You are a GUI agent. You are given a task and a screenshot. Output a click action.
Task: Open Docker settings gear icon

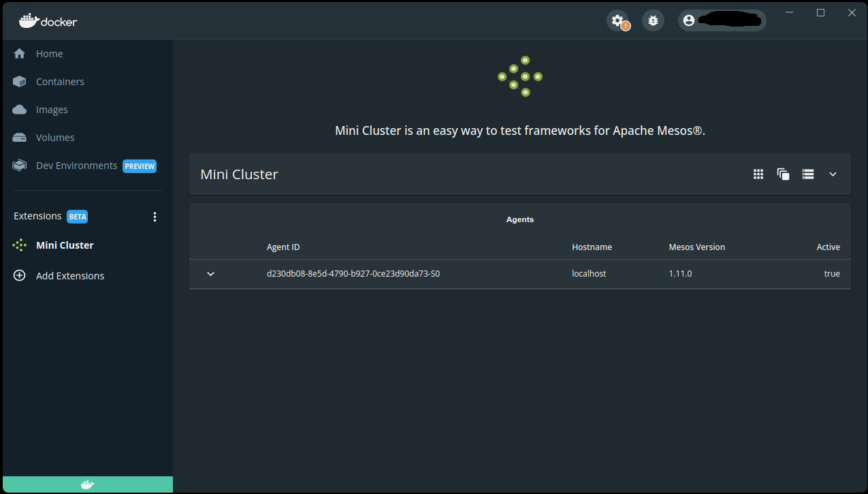[618, 20]
